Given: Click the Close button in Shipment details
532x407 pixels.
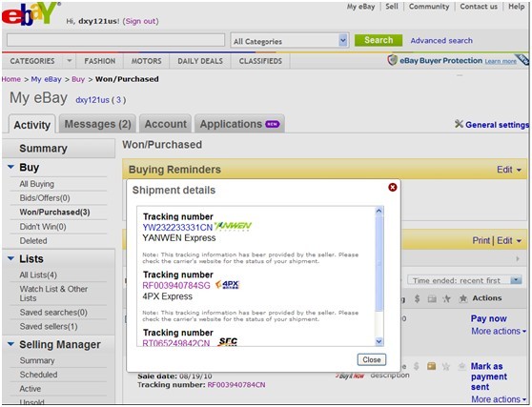Looking at the screenshot, I should (372, 359).
